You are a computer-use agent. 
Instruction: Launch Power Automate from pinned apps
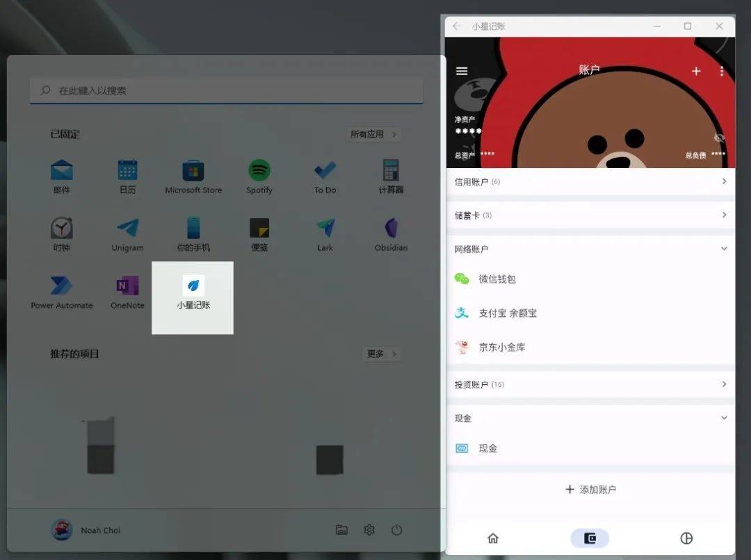pos(62,293)
